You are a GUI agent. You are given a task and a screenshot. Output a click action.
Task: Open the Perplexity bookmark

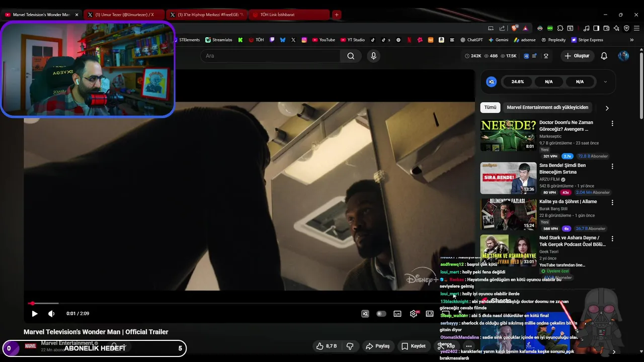point(553,40)
